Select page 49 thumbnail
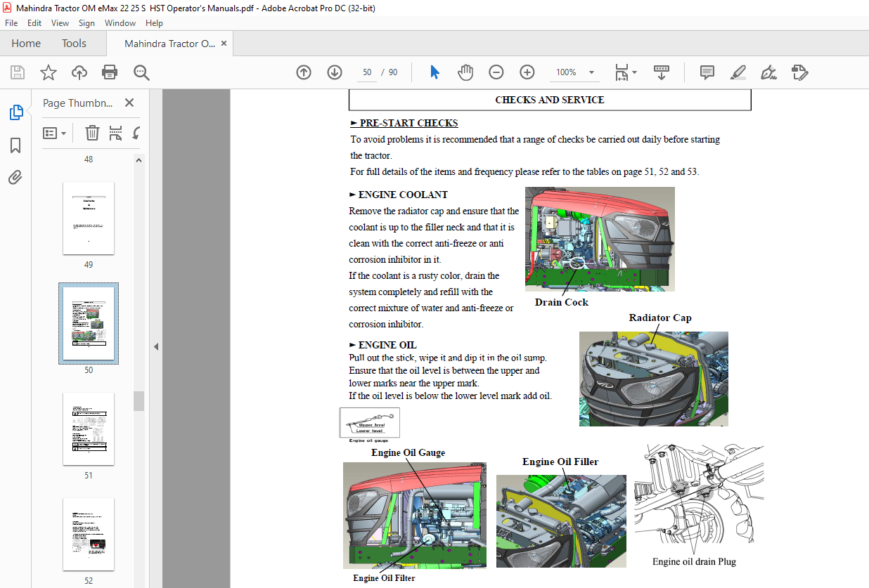The image size is (869, 588). pos(89,218)
